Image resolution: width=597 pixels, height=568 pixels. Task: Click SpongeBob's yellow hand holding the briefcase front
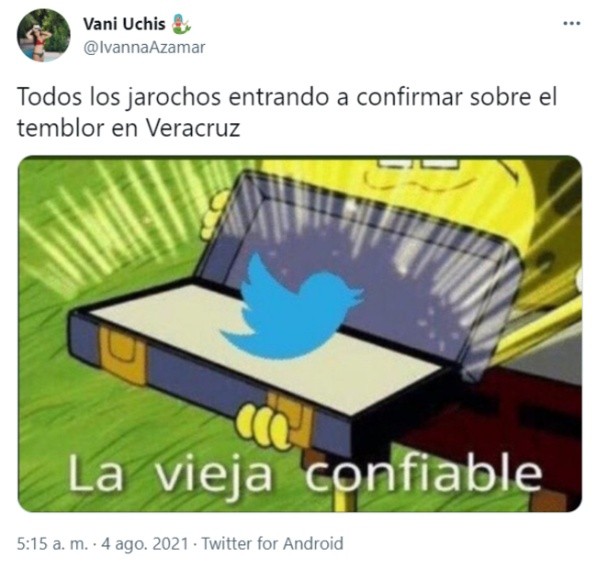tap(264, 426)
